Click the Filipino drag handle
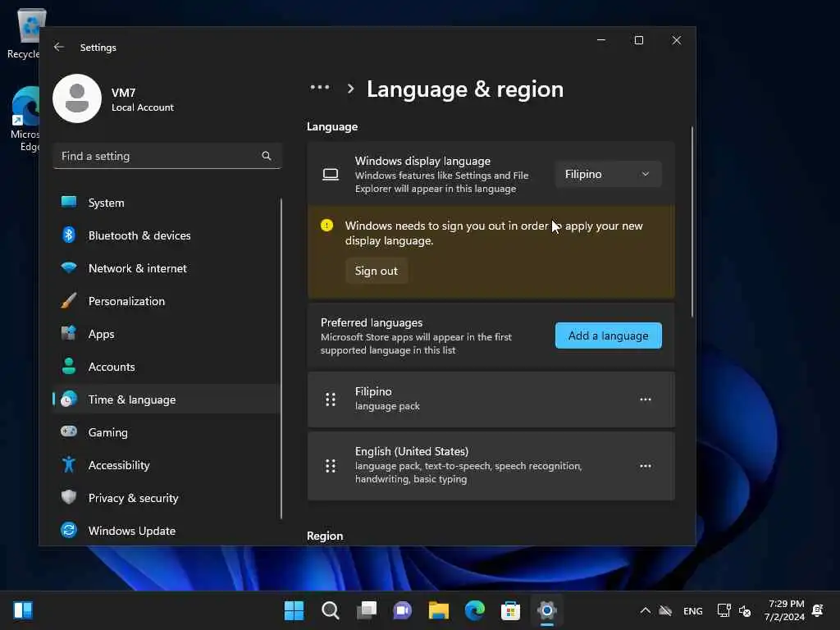 [331, 399]
